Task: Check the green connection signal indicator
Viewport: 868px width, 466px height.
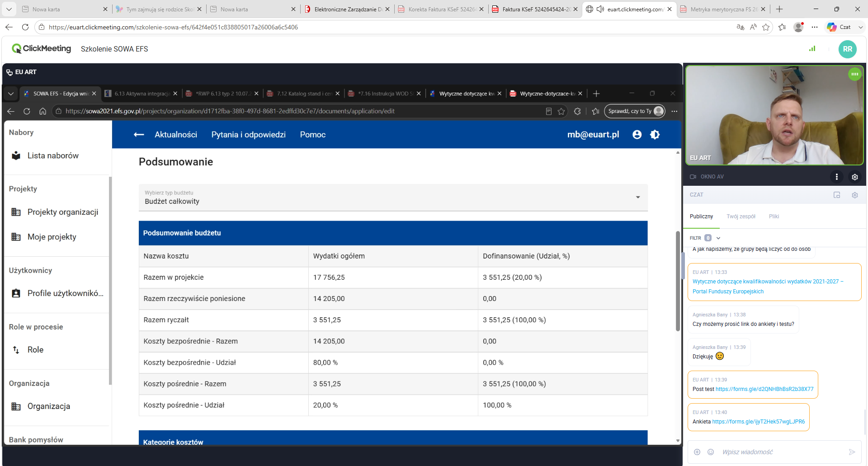Action: click(x=812, y=48)
